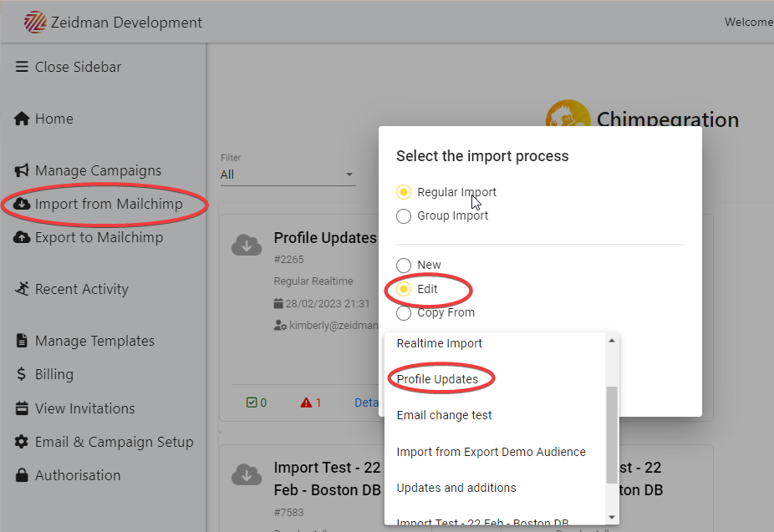Click the user icon beside kimberly@zeidman
This screenshot has height=532, width=774.
(x=280, y=326)
